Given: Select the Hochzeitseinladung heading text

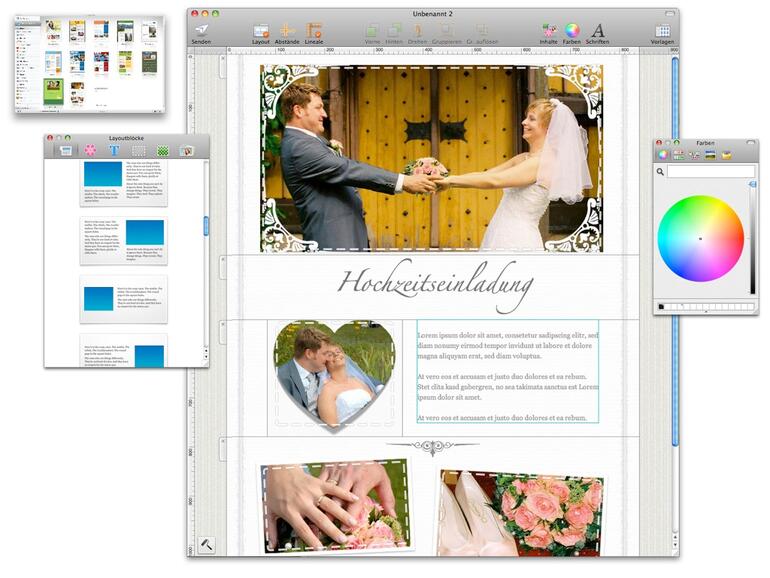Looking at the screenshot, I should pos(435,286).
